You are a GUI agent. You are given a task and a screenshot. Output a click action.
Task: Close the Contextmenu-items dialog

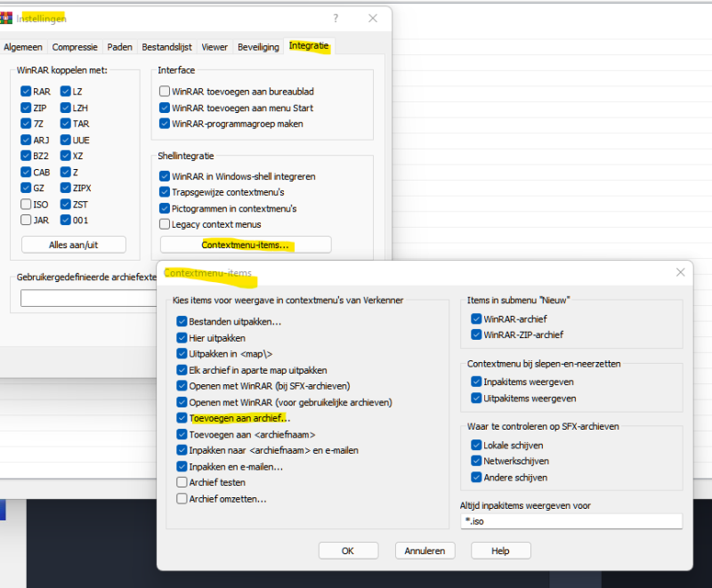tap(680, 272)
